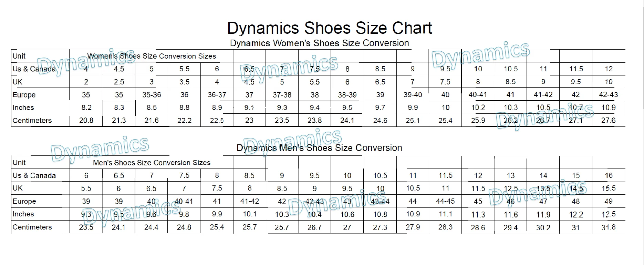Click women's centimeters value '24.6'
The image size is (644, 265).
pyautogui.click(x=380, y=121)
